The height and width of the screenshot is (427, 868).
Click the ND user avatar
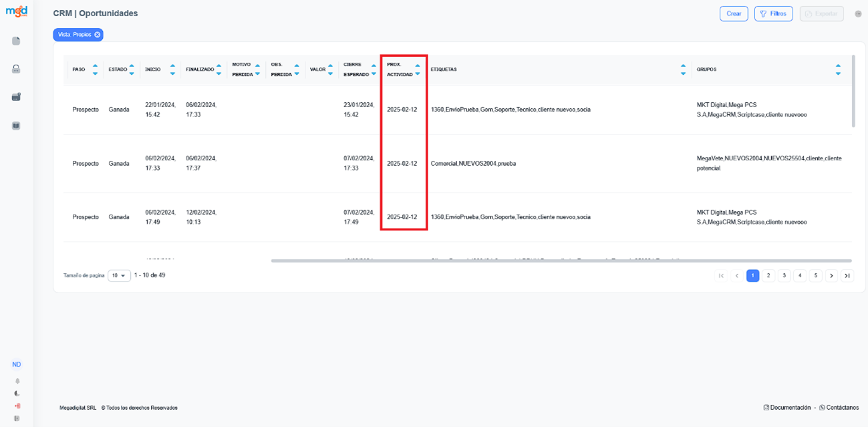click(x=17, y=365)
